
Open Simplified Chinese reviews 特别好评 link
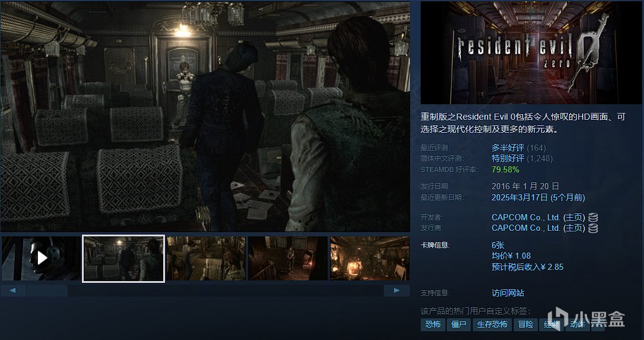click(508, 158)
